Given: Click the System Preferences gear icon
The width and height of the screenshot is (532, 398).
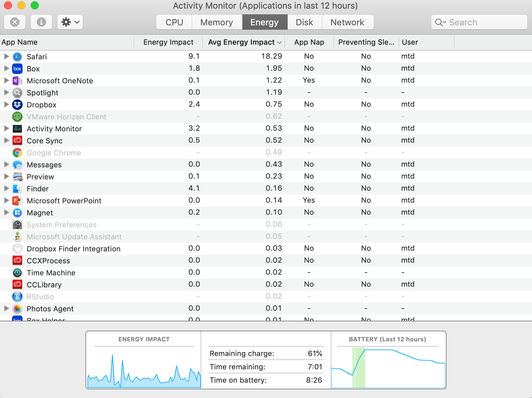Looking at the screenshot, I should point(17,225).
